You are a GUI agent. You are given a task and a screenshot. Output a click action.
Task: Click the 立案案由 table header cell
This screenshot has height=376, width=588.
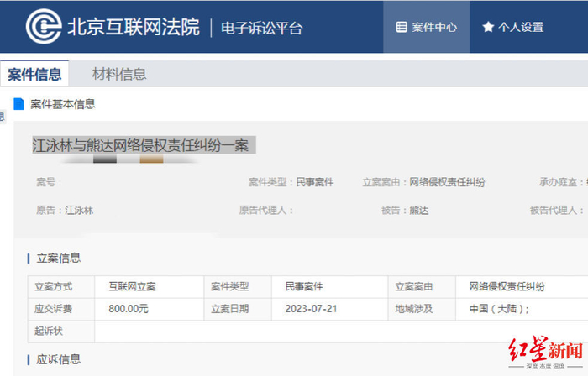[422, 287]
